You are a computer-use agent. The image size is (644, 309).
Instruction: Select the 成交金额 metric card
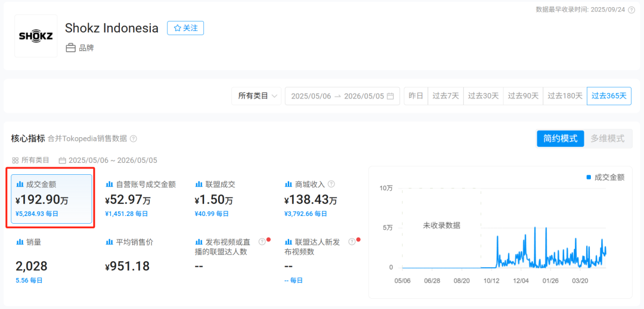point(51,199)
